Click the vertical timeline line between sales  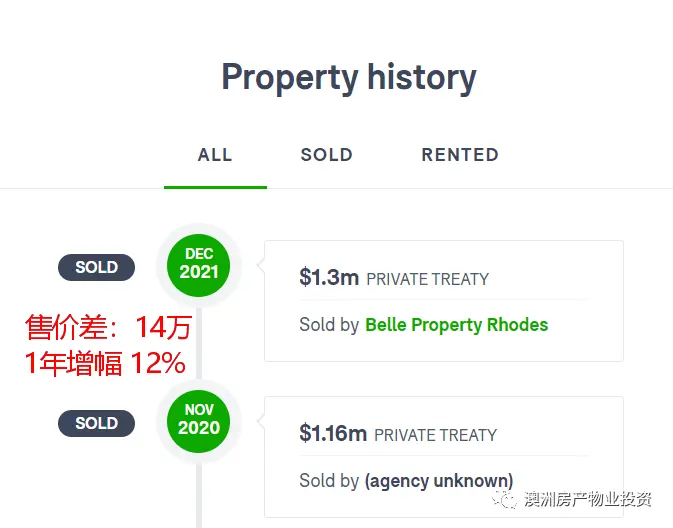coord(199,343)
